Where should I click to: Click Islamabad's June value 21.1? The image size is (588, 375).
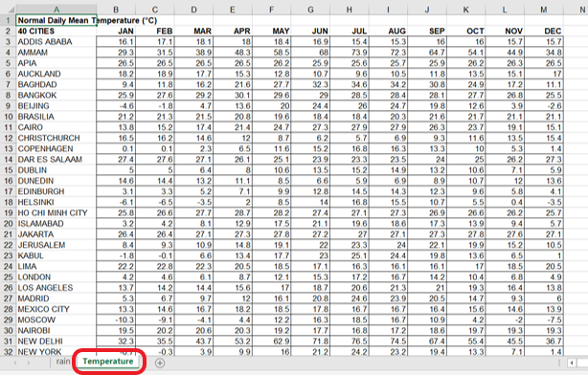(310, 224)
